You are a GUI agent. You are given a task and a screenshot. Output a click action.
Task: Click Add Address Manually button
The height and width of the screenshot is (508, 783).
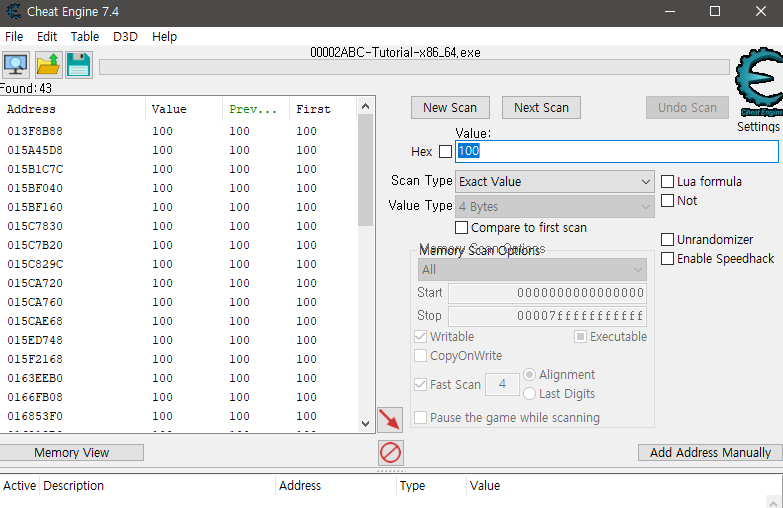click(x=710, y=453)
